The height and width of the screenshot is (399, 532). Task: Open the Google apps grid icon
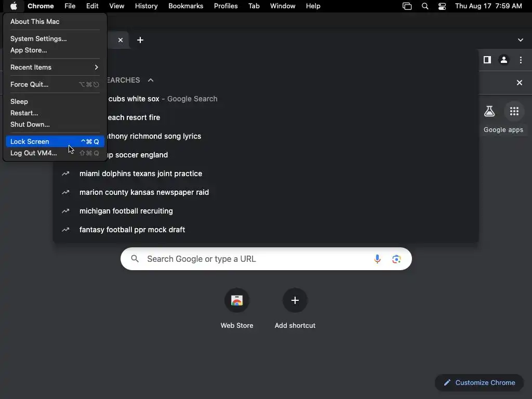point(514,111)
